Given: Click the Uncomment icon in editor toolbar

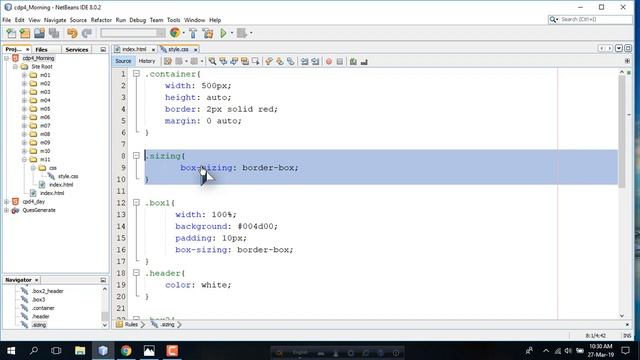Looking at the screenshot, I should [x=364, y=62].
